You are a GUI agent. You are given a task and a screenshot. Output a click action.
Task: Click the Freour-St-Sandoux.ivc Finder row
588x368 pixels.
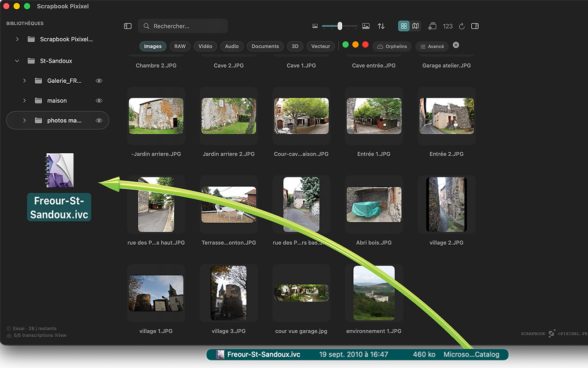pyautogui.click(x=357, y=355)
